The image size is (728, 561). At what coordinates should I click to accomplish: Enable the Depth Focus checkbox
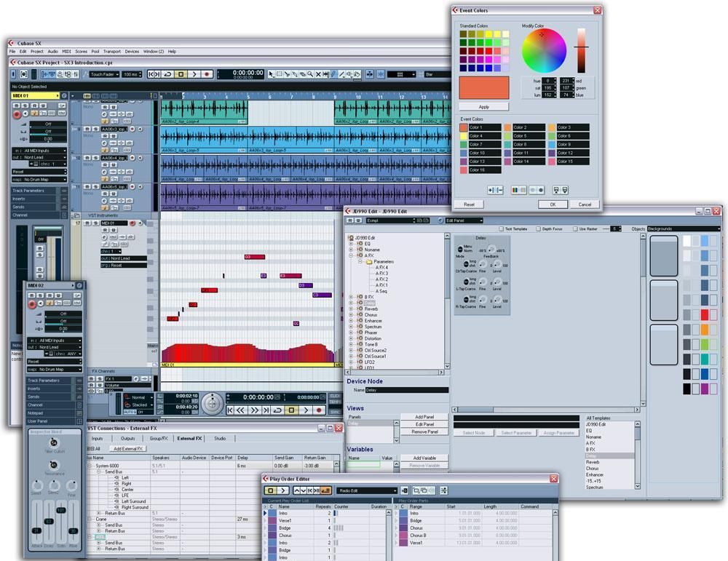tap(538, 228)
